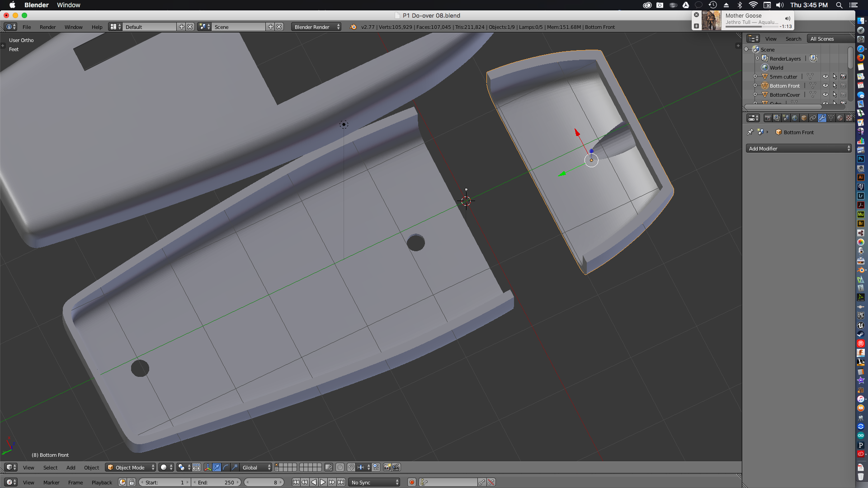Toggle proportional editing circle button
Screen dimensions: 868x488
click(340, 467)
